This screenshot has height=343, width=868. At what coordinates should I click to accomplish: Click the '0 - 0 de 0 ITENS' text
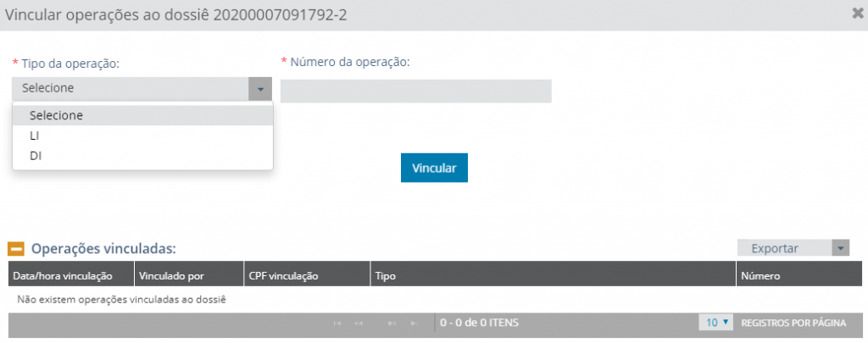pos(480,323)
